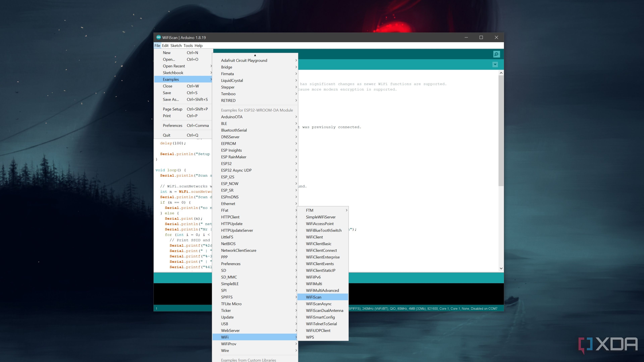Expand the Sketchbook submenu

point(183,73)
